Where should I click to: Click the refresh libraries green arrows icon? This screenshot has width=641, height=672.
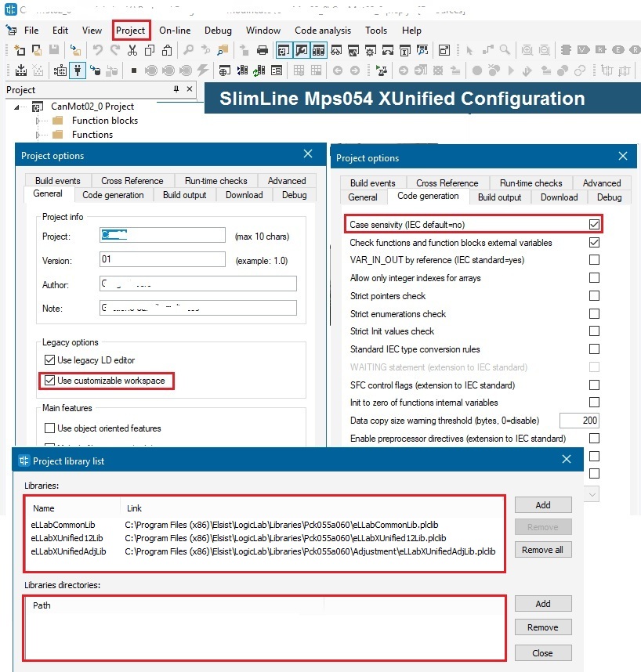[259, 70]
